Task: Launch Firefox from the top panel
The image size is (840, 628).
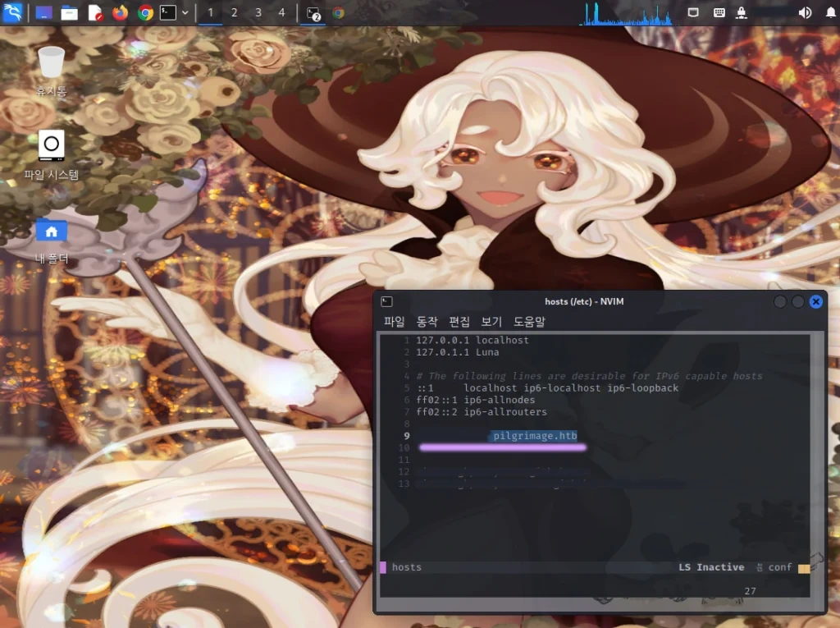Action: (120, 12)
